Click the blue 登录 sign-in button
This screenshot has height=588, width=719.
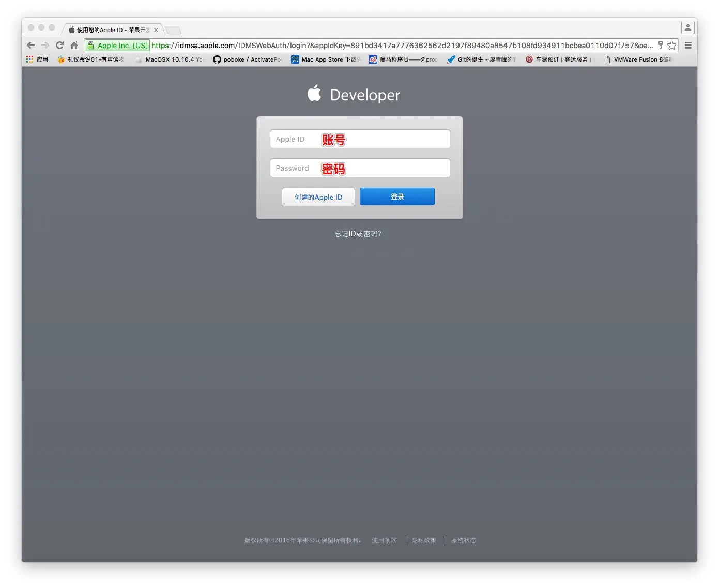397,197
